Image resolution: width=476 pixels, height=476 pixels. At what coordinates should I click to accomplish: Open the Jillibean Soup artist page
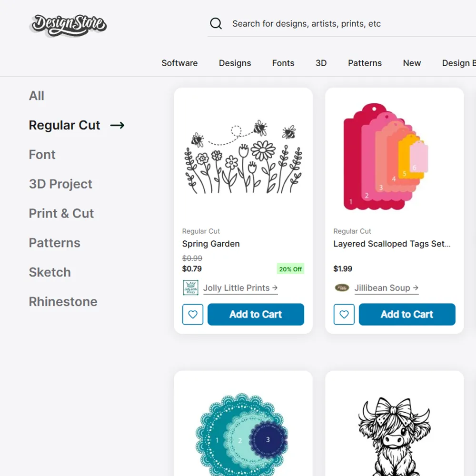point(383,288)
